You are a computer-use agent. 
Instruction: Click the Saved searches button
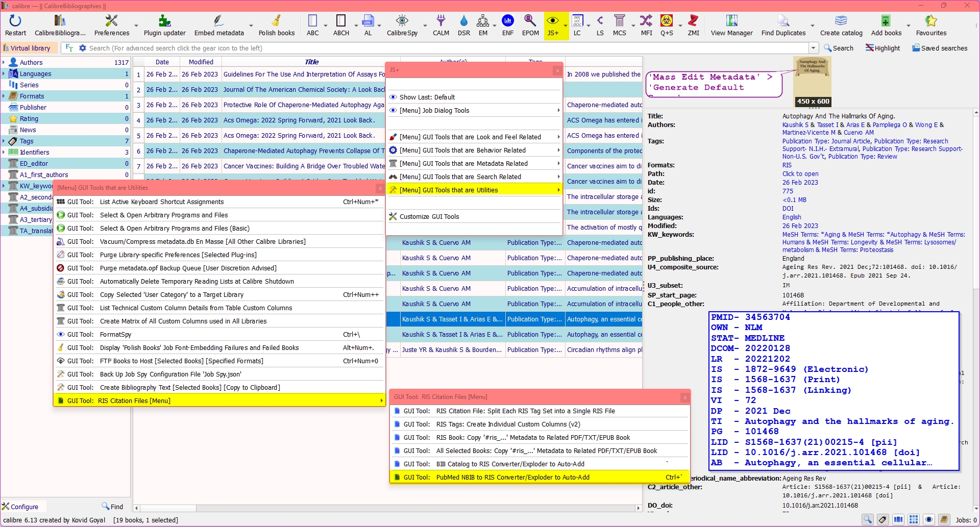[939, 48]
